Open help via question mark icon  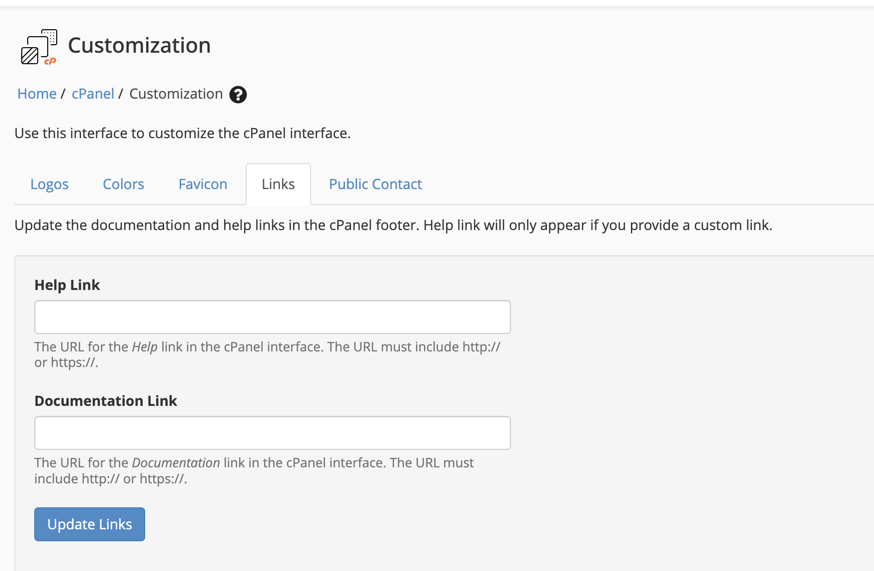coord(238,95)
